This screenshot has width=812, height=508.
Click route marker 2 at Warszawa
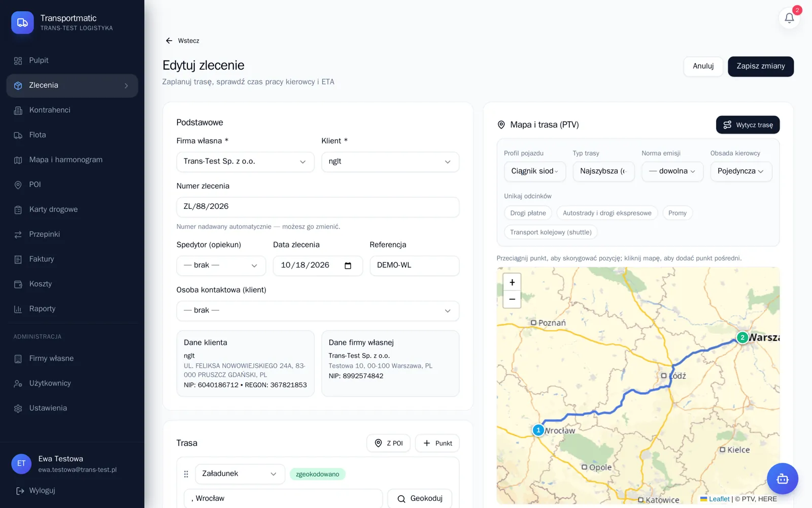(x=742, y=337)
